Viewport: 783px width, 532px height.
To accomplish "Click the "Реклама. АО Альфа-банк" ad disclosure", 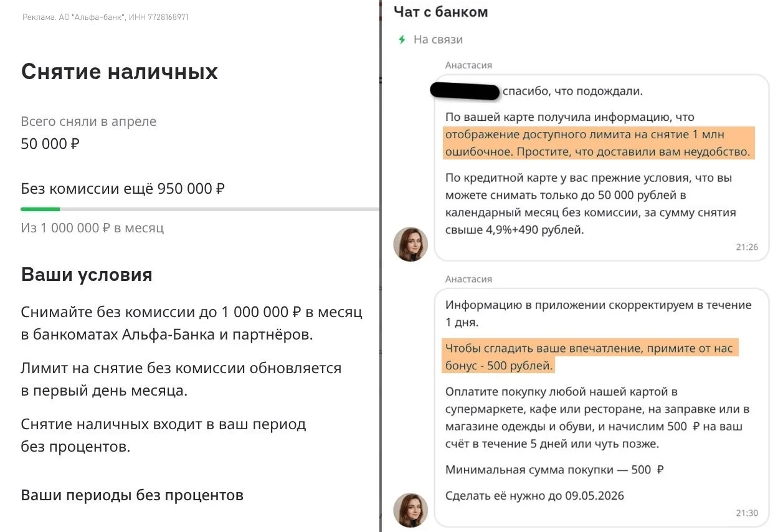I will coord(105,17).
